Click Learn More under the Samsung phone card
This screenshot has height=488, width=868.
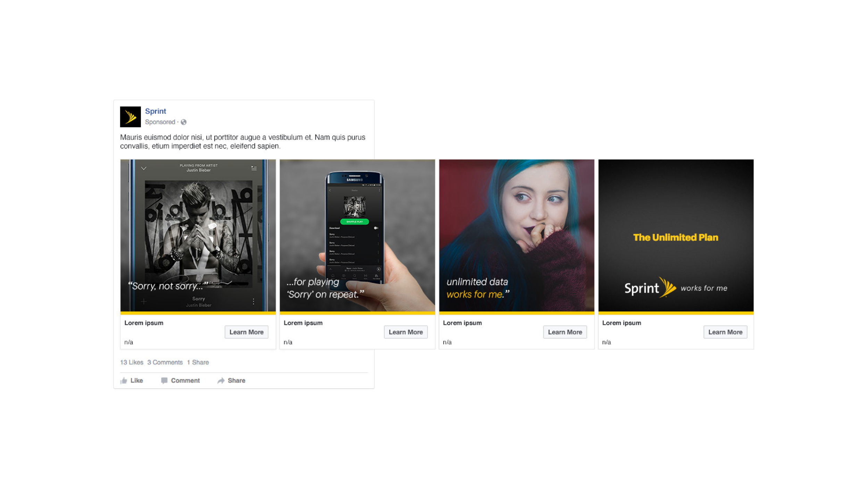pyautogui.click(x=406, y=332)
